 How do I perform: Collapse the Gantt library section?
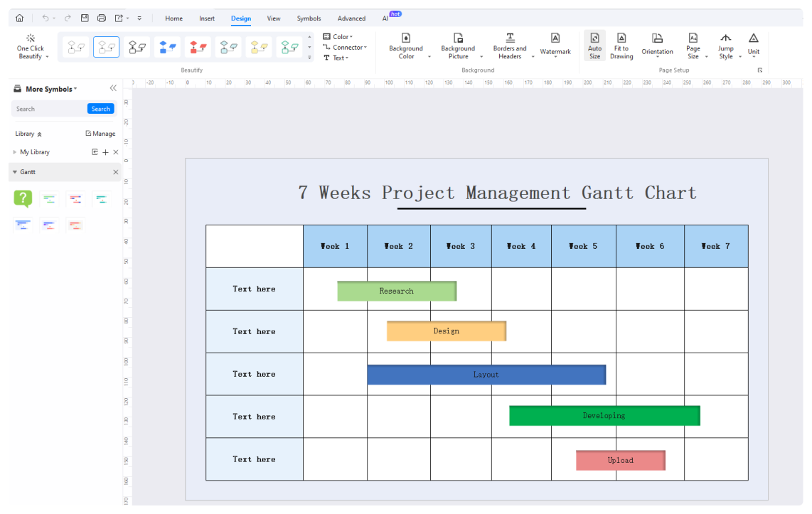(14, 172)
